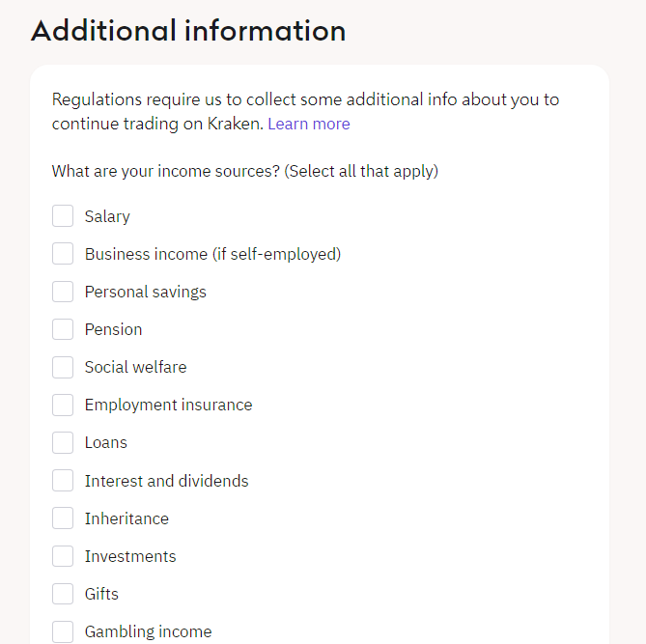The height and width of the screenshot is (644, 646).
Task: Select the Personal savings checkbox
Action: (x=63, y=292)
